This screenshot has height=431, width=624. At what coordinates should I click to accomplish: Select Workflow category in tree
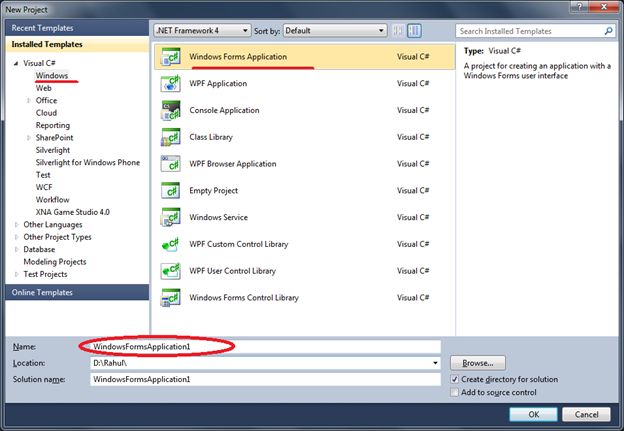pos(53,199)
